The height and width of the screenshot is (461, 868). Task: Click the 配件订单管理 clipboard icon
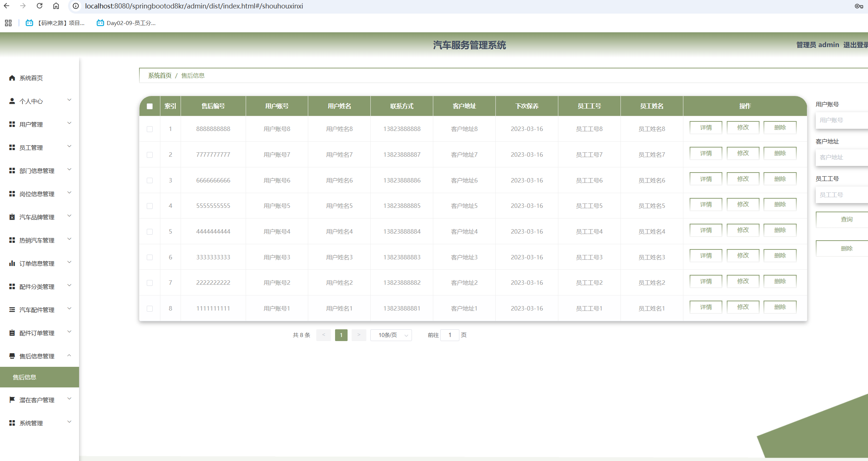12,333
